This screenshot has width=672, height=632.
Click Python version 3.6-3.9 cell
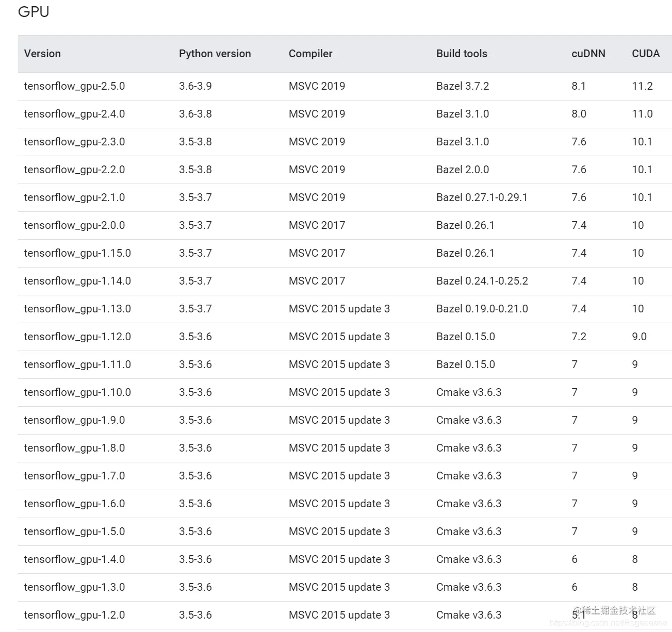195,86
